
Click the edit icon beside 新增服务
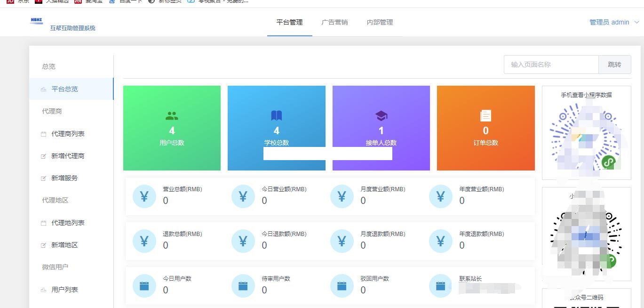point(43,178)
